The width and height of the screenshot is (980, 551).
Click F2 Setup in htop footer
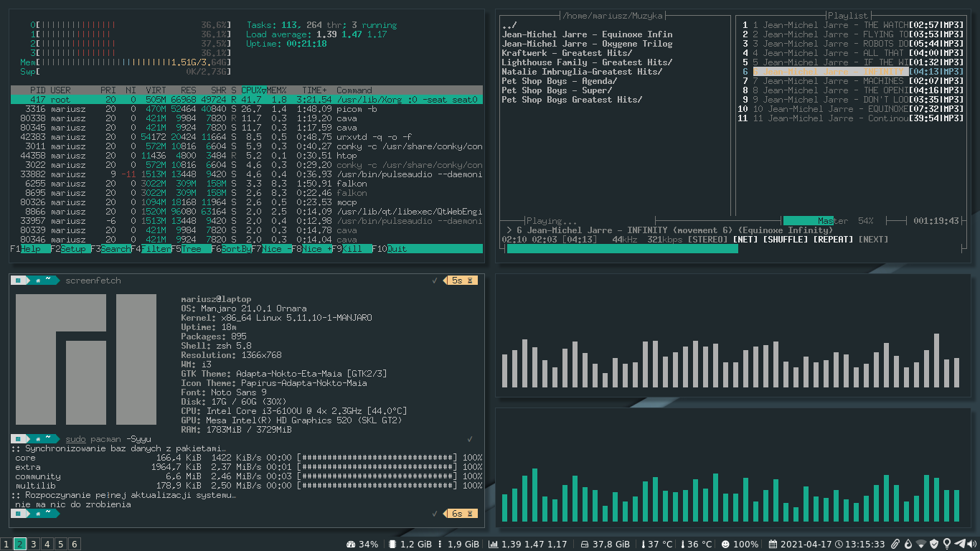click(x=70, y=249)
